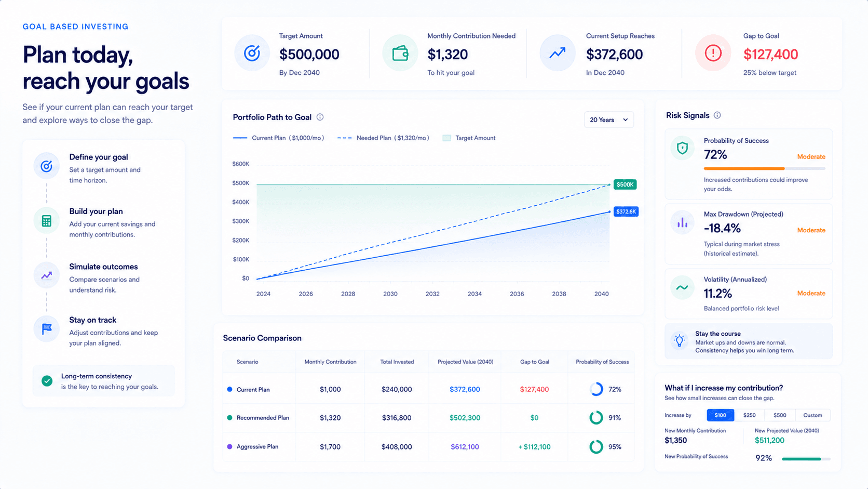Click the Projected Value (2040) column header
The height and width of the screenshot is (489, 868).
[x=465, y=362]
